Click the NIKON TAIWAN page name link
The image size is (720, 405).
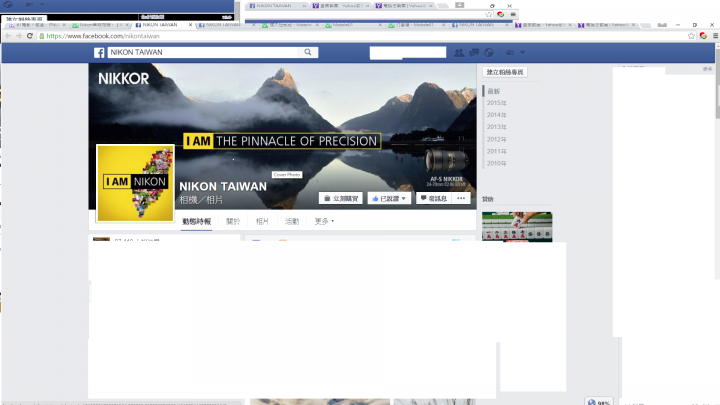(223, 186)
